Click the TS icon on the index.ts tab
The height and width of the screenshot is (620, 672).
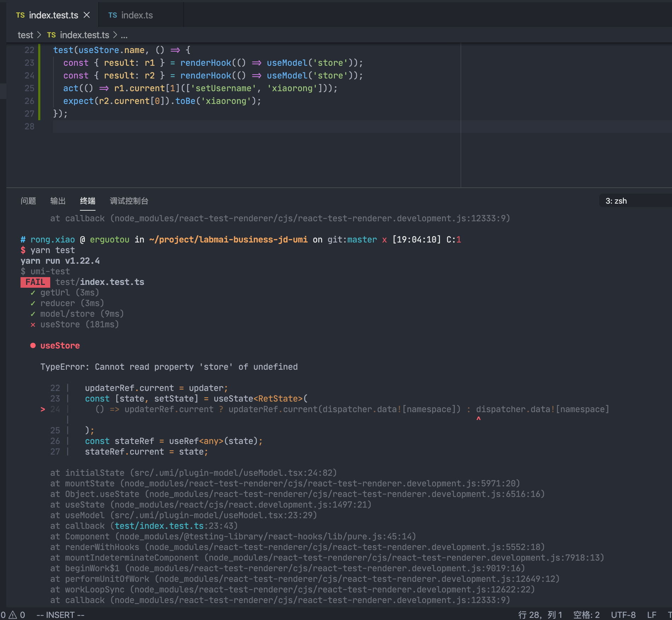point(113,15)
